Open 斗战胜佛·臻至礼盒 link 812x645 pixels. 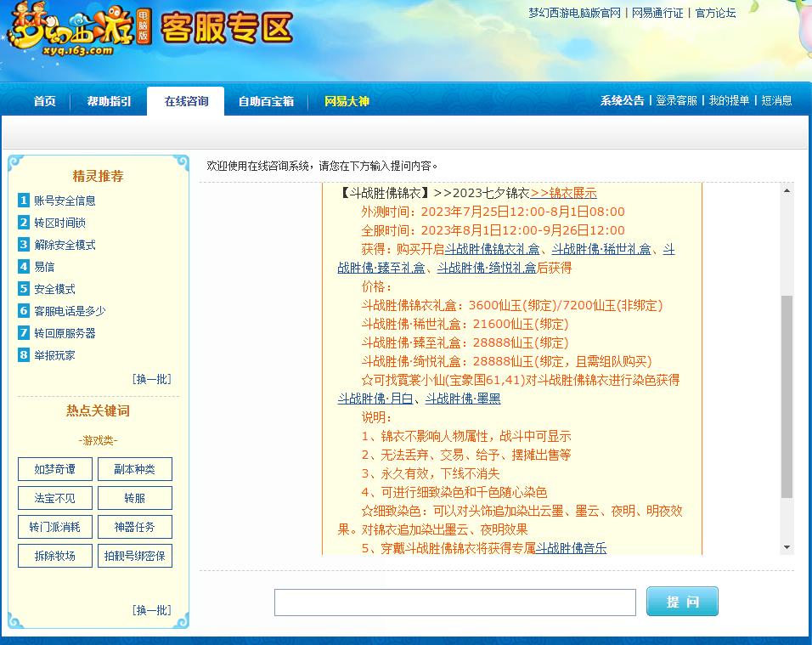[x=381, y=268]
